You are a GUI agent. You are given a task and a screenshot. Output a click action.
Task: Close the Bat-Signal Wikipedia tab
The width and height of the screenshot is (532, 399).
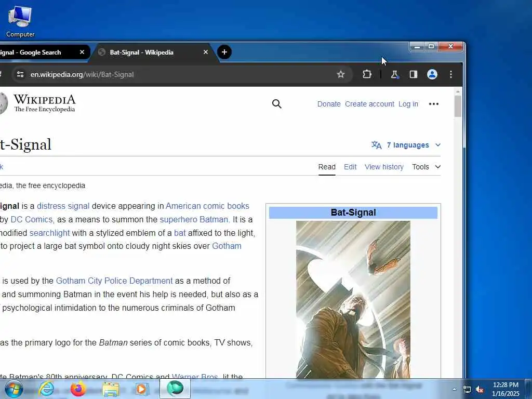(206, 52)
